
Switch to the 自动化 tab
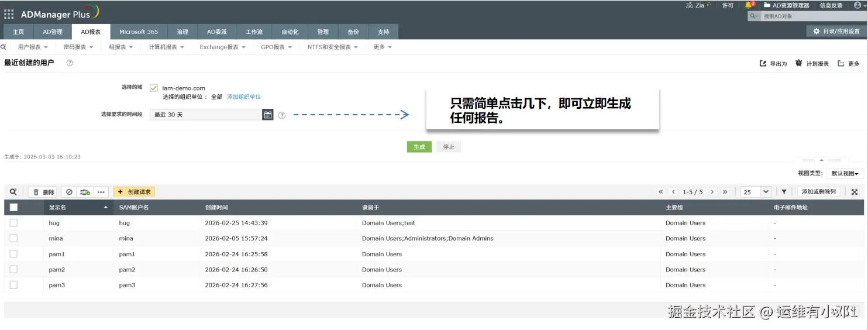[x=290, y=32]
